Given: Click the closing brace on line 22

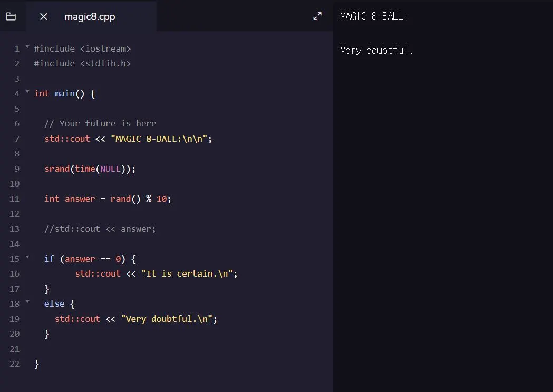Looking at the screenshot, I should (37, 364).
